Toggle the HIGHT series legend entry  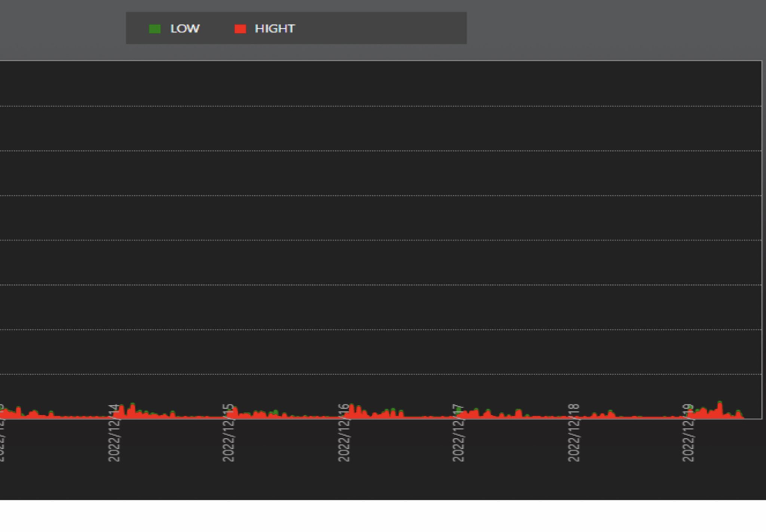coord(265,29)
